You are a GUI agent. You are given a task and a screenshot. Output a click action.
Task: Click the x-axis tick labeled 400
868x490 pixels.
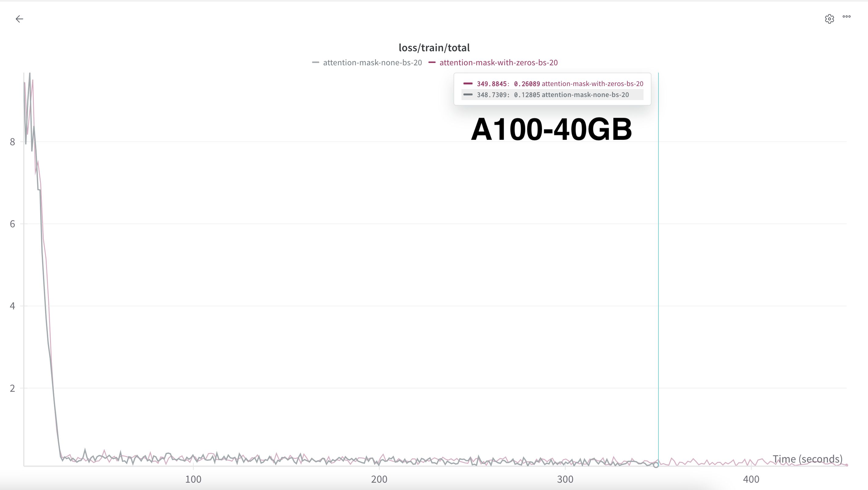click(x=751, y=479)
